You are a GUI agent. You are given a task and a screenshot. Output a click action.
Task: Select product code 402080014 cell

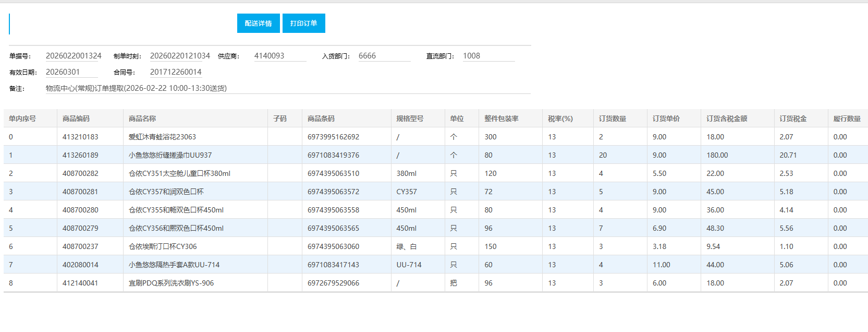80,265
